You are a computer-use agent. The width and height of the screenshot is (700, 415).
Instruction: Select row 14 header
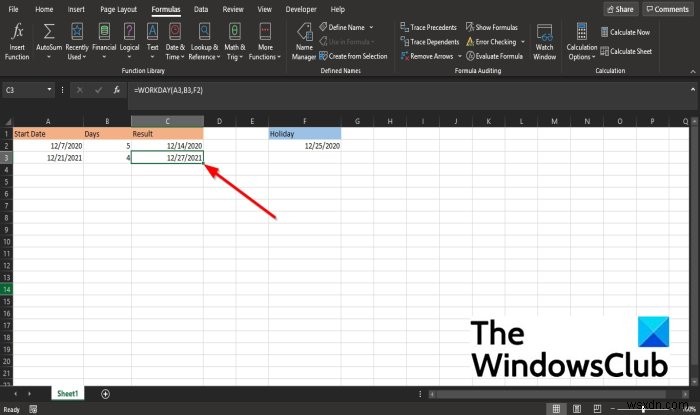pyautogui.click(x=6, y=289)
